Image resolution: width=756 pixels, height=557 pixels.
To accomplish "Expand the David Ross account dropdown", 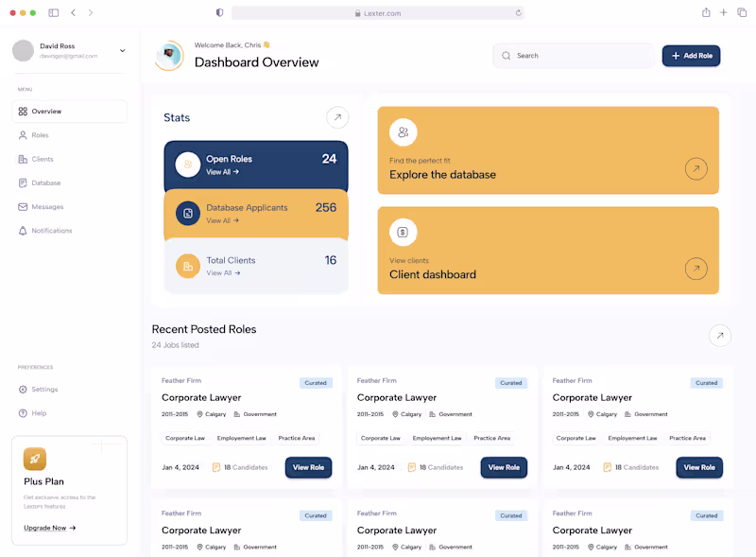I will pos(123,51).
